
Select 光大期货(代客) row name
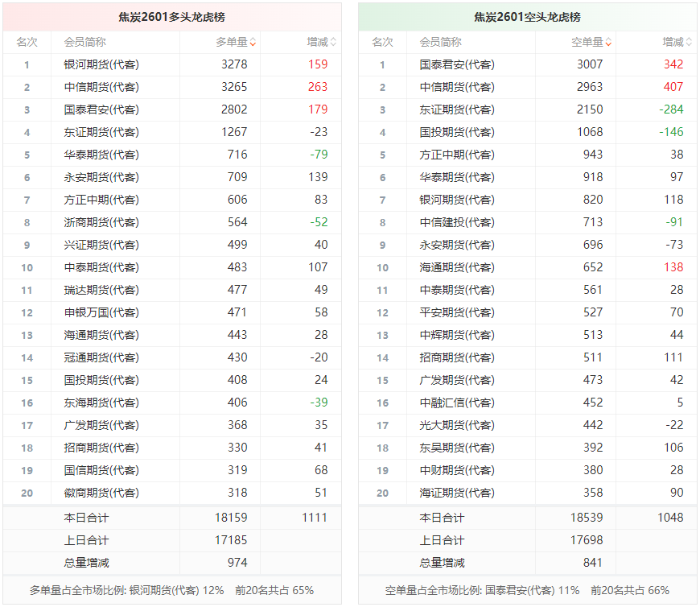tap(457, 425)
